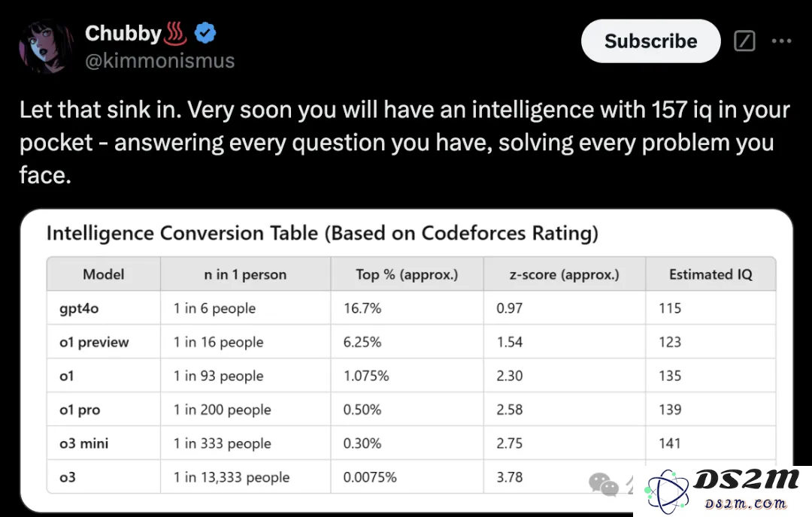
Task: Open the three-dot more options menu
Action: coord(781,41)
